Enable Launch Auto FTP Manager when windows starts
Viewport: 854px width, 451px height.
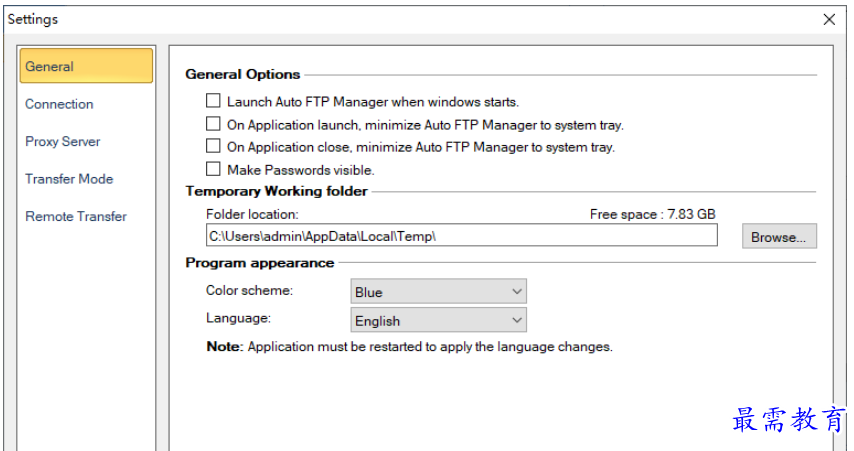(x=213, y=101)
